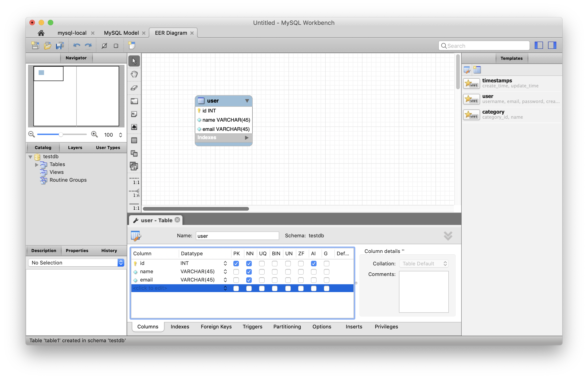
Task: Expand the Tables tree node
Action: coord(37,165)
